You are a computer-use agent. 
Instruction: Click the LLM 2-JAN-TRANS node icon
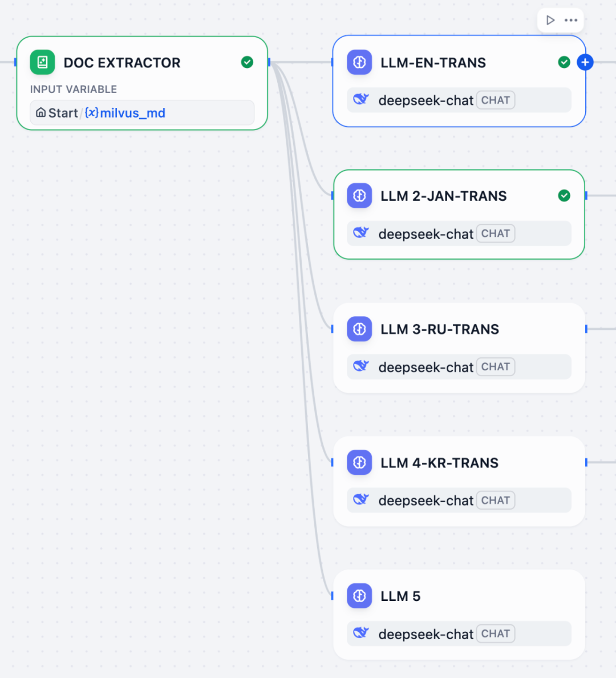coord(359,196)
